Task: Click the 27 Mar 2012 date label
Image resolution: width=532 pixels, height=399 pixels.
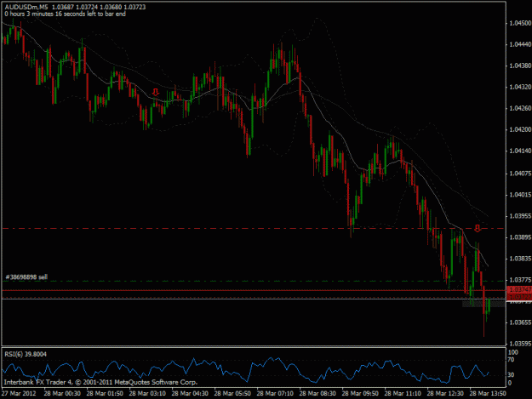Action: point(19,394)
